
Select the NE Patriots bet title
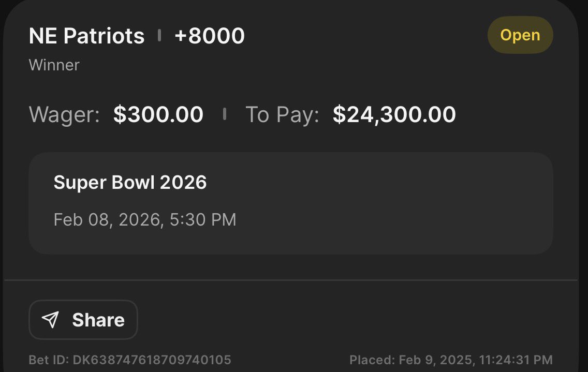pyautogui.click(x=87, y=36)
